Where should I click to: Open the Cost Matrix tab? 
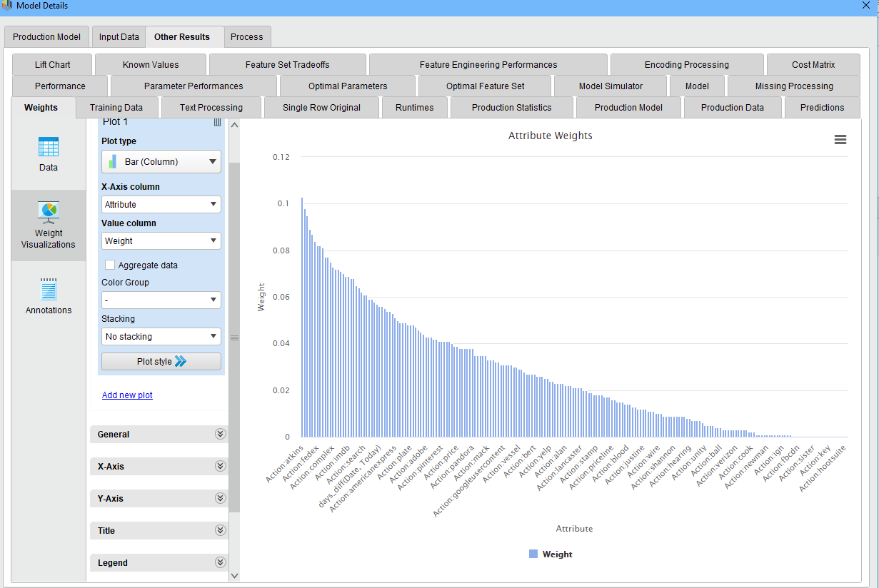813,65
